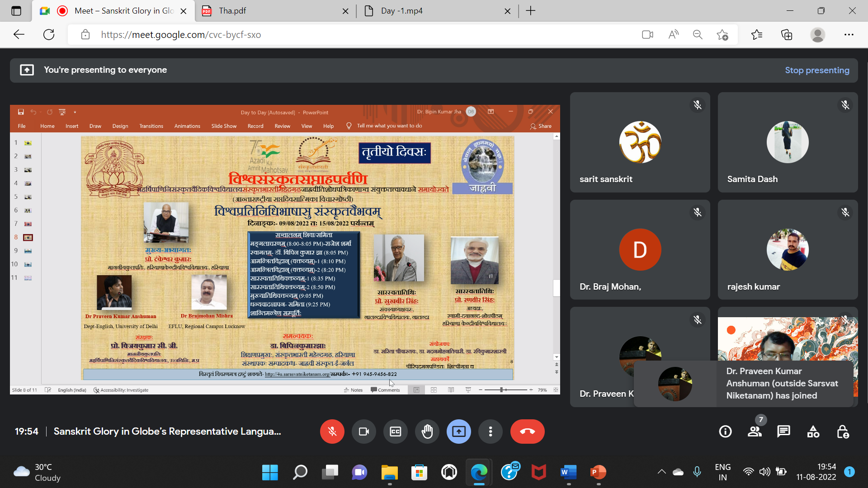The height and width of the screenshot is (488, 868).
Task: Open chat with everyone
Action: point(783,432)
